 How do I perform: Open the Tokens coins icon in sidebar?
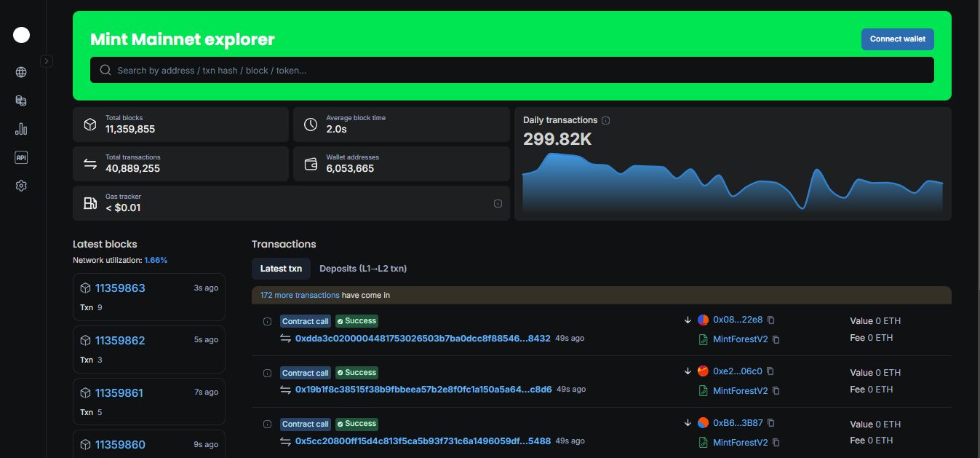[x=21, y=100]
